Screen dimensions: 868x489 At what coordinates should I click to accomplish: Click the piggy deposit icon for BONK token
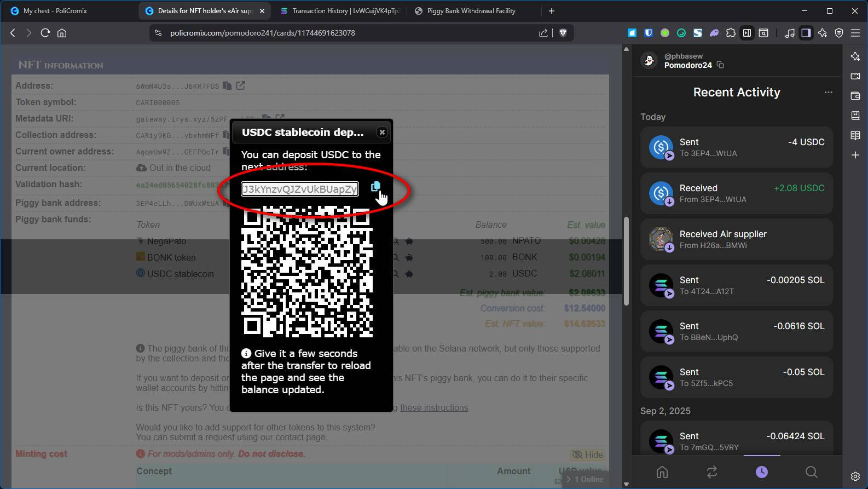(409, 257)
